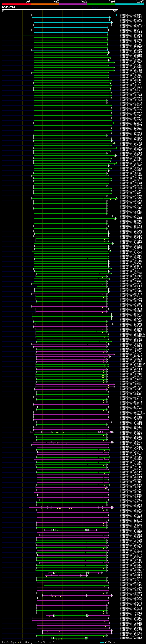Image resolution: width=146 pixels, height=644 pixels.
Task: Pick the UniRef100_B2KZZ1 row label
Action: (x=131, y=105)
